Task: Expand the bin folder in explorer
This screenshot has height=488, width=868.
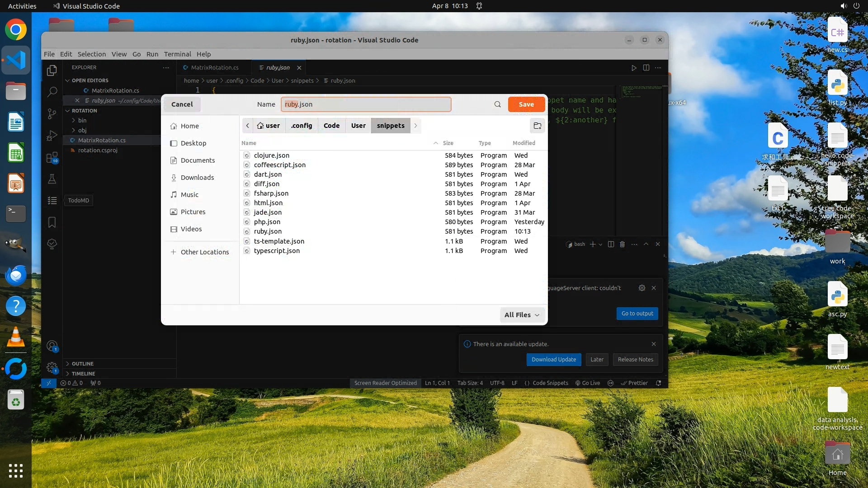Action: click(82, 120)
